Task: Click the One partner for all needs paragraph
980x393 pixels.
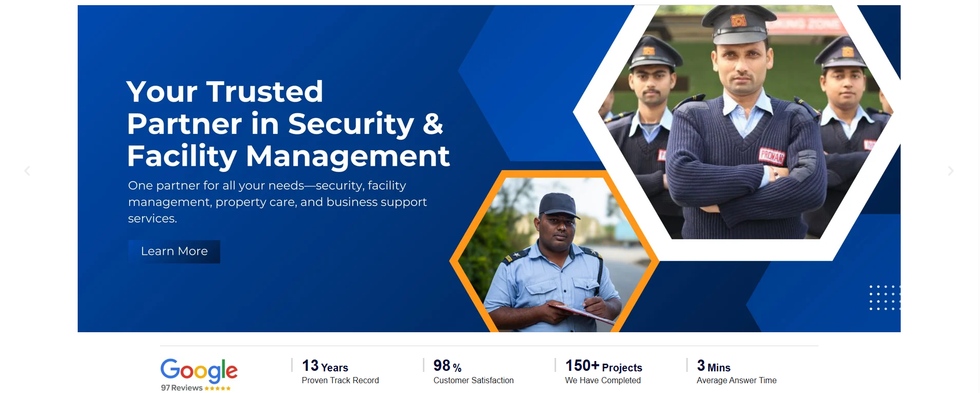Action: click(x=278, y=202)
